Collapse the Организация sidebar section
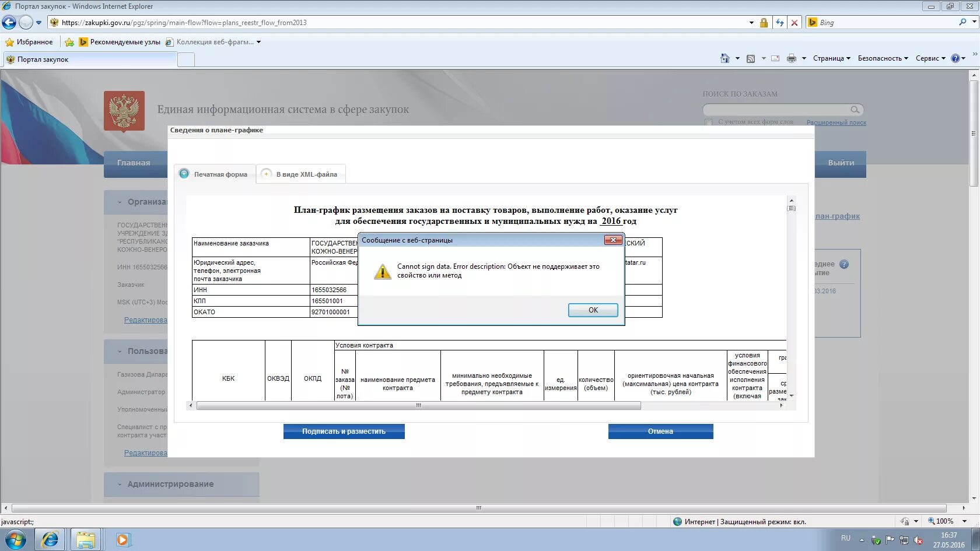 point(120,202)
